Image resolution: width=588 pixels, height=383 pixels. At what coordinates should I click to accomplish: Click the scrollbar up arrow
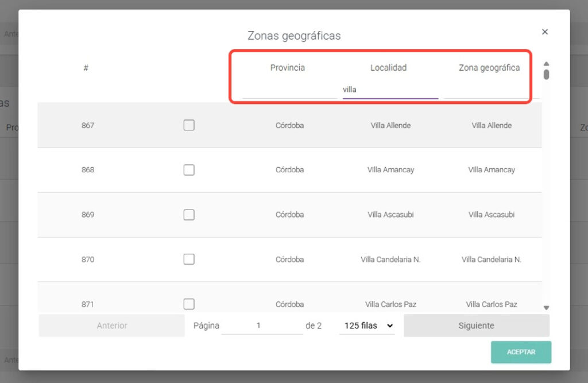point(547,64)
